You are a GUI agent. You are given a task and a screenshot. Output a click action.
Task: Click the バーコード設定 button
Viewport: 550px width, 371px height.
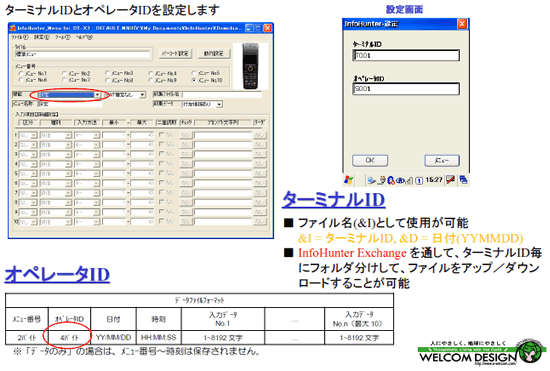pyautogui.click(x=175, y=53)
